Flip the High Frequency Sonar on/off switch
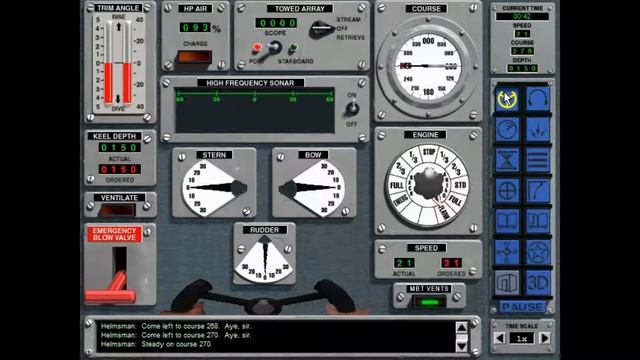This screenshot has width=640, height=360. [x=352, y=109]
